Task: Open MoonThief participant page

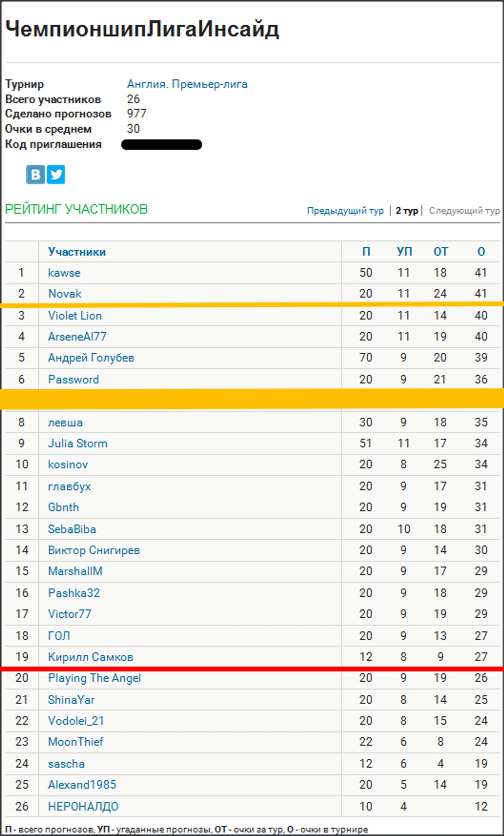Action: 75,741
